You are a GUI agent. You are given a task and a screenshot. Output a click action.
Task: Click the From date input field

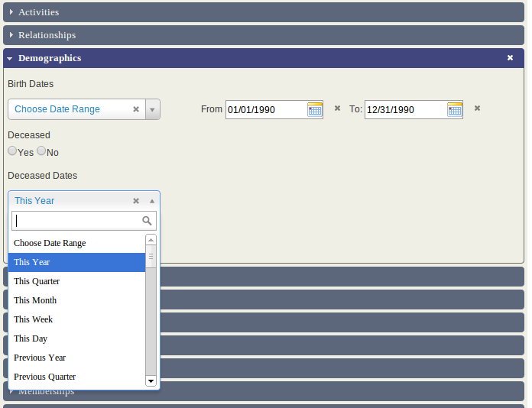pos(265,109)
